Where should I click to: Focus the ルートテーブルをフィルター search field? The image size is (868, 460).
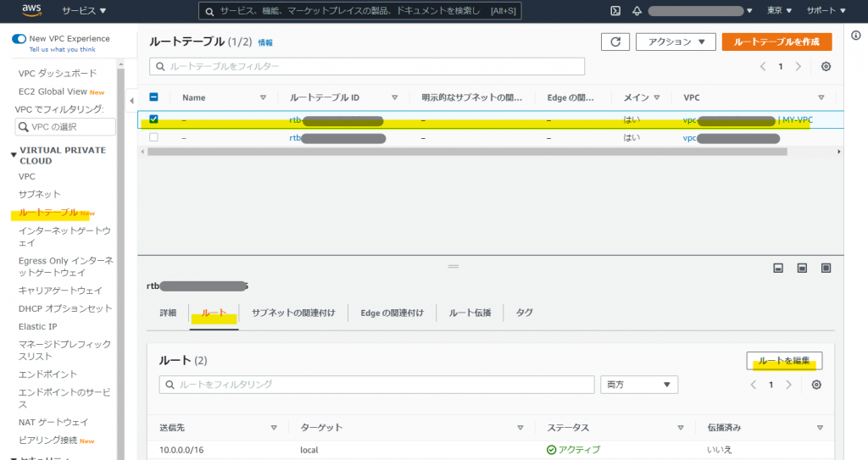(x=367, y=66)
